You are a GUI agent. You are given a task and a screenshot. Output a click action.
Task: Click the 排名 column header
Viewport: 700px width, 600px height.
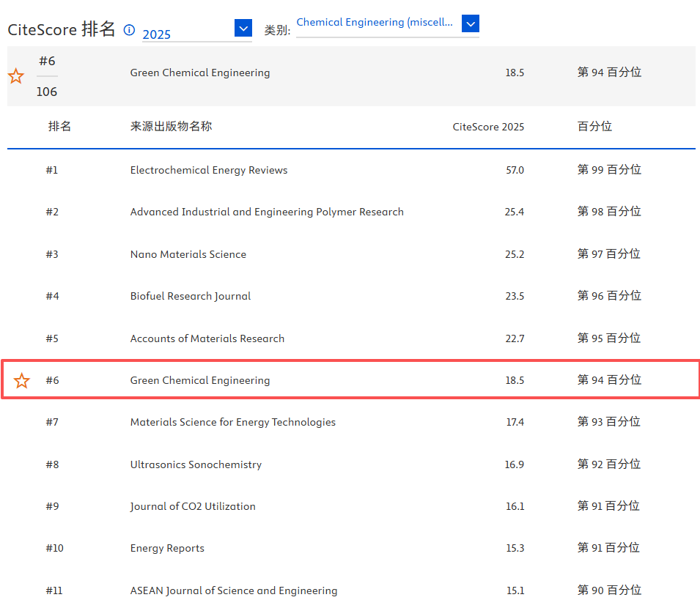pos(60,126)
